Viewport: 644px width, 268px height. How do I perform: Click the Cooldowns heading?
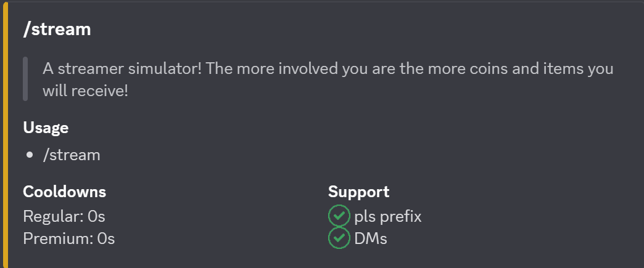point(64,192)
